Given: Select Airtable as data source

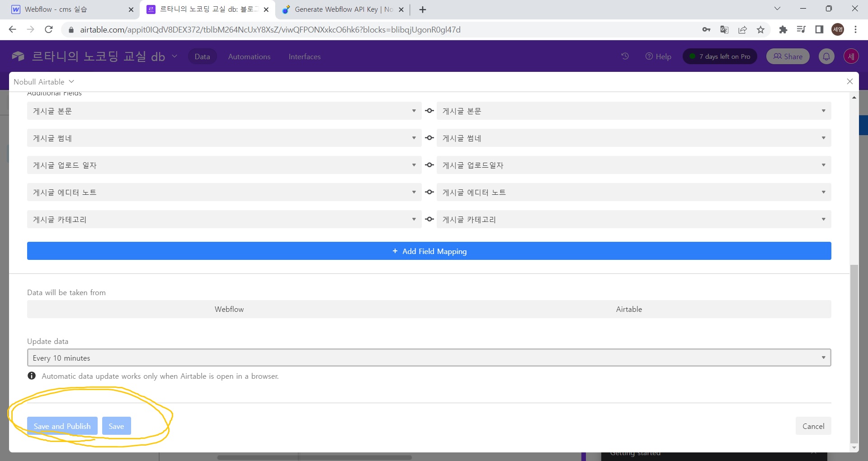Looking at the screenshot, I should point(629,309).
